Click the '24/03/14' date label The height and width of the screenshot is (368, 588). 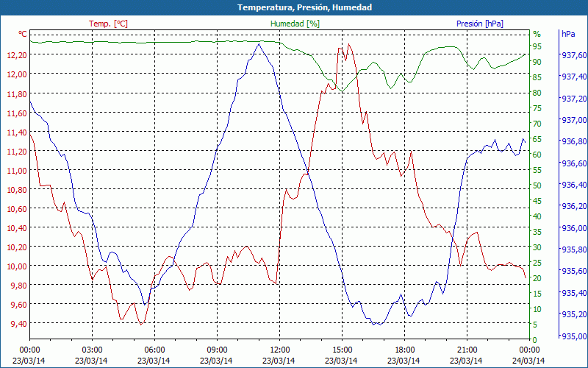[x=528, y=361]
